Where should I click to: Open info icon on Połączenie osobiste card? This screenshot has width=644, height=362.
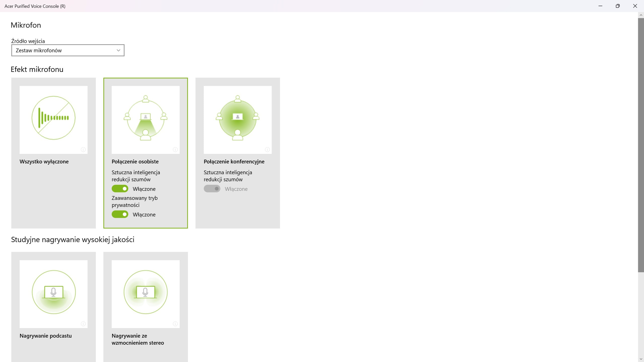pyautogui.click(x=175, y=150)
